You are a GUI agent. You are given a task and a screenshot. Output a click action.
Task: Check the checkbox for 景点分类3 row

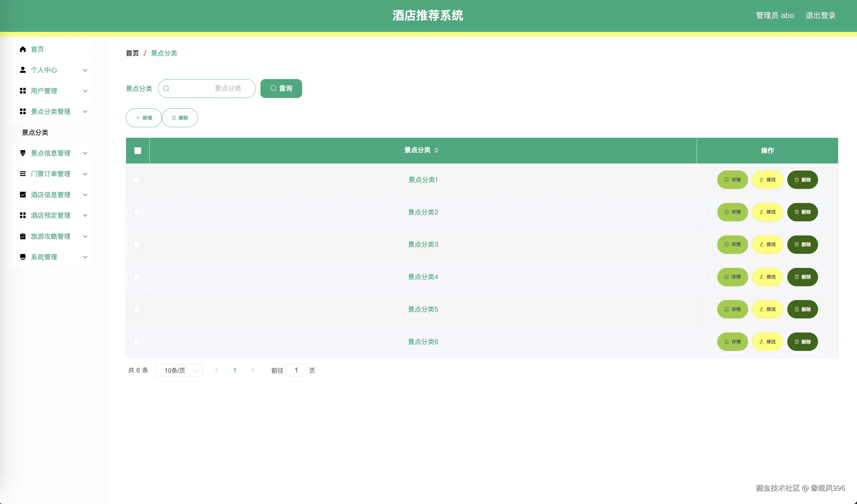pyautogui.click(x=137, y=244)
